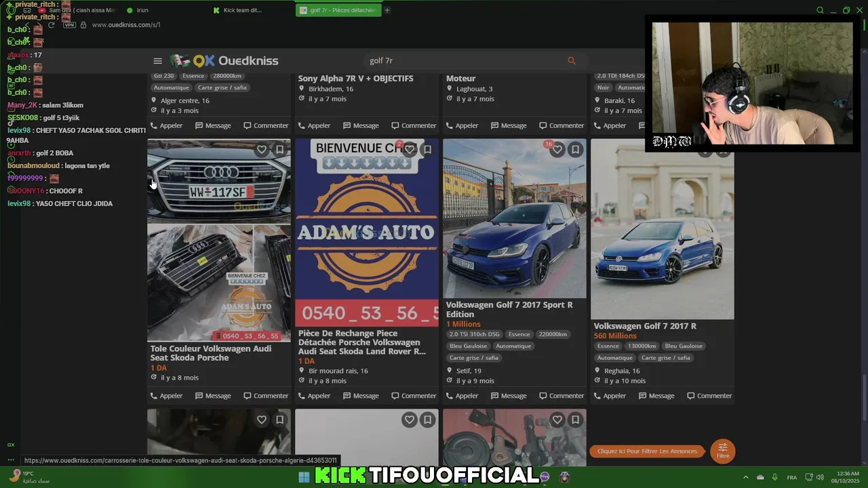The width and height of the screenshot is (868, 488).
Task: Expand the system tray hidden icons chevron
Action: [746, 477]
